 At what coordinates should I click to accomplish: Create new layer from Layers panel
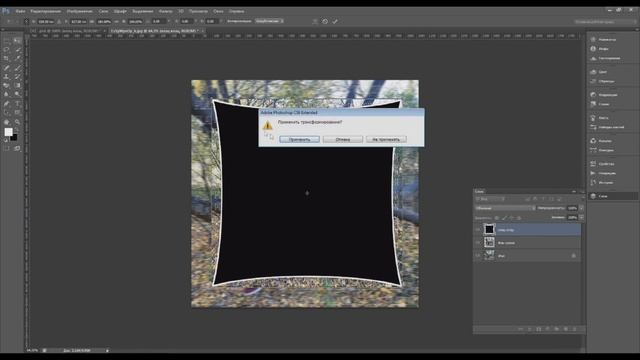(566, 329)
